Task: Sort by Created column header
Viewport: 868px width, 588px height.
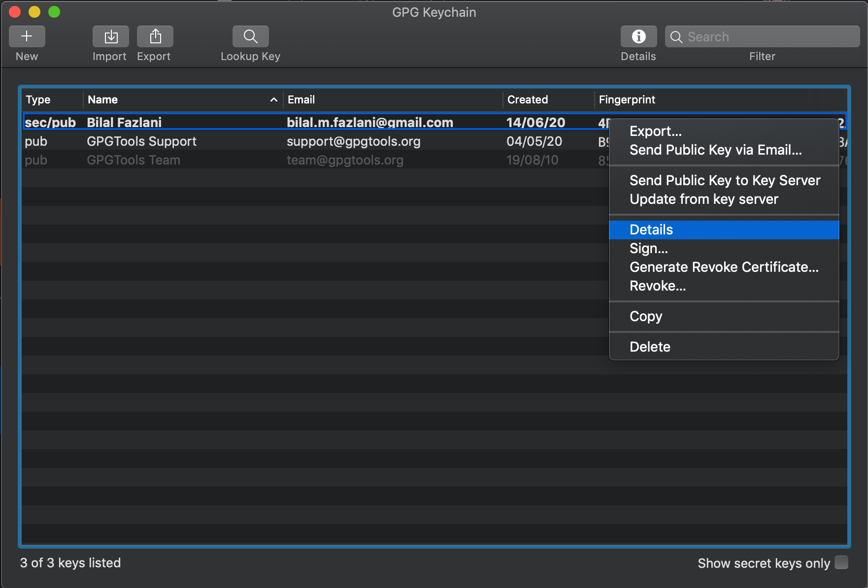Action: pos(548,99)
